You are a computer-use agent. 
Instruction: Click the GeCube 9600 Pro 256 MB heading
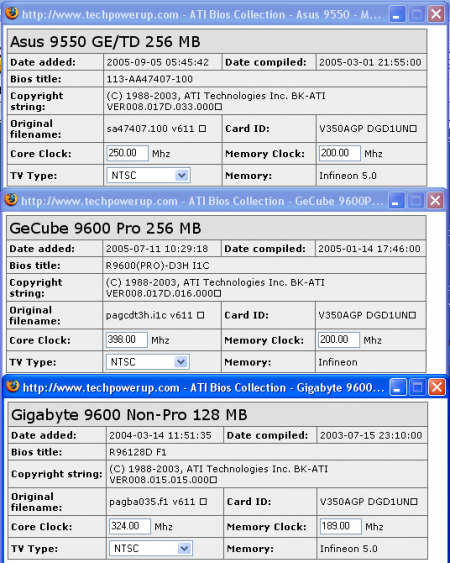(x=105, y=228)
